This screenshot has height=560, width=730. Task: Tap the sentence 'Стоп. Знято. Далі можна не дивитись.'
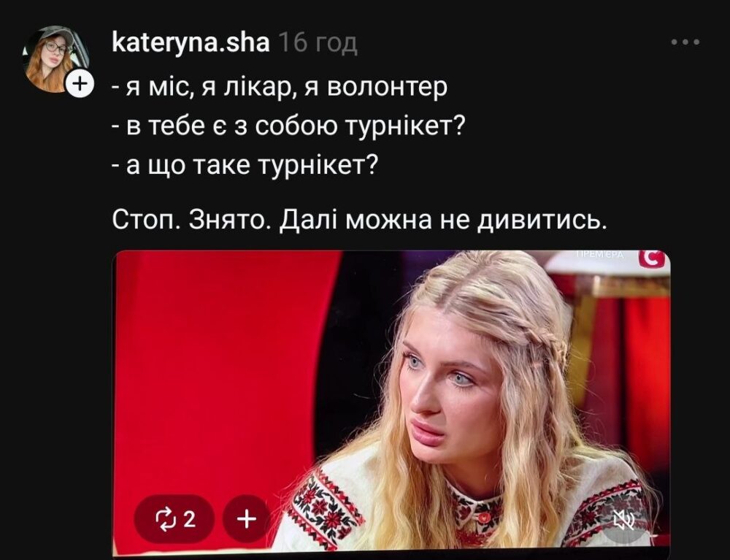pos(360,220)
